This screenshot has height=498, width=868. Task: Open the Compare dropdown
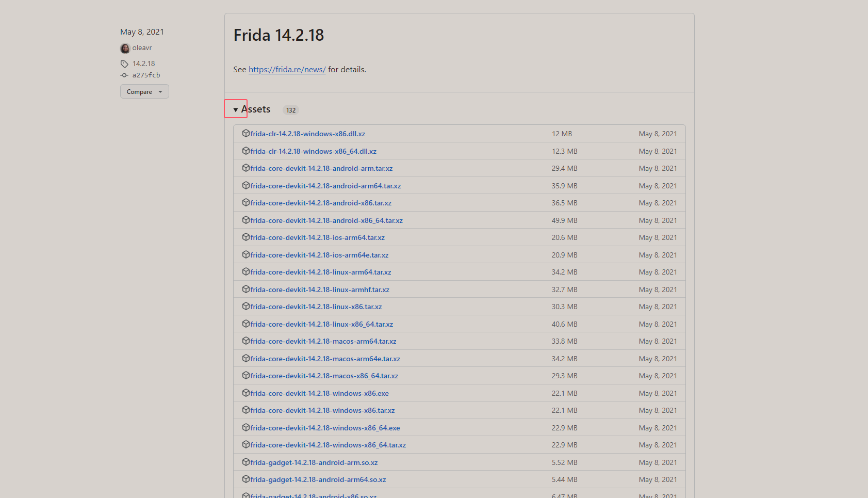[144, 91]
